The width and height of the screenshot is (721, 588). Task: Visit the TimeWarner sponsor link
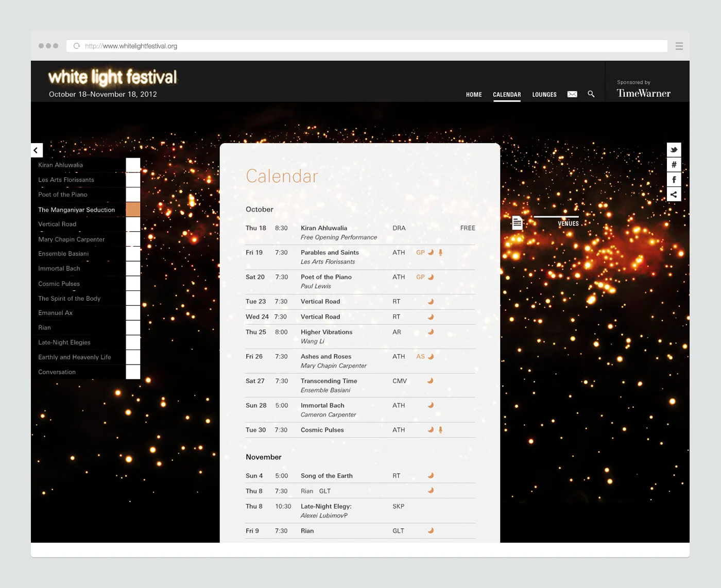click(x=643, y=93)
